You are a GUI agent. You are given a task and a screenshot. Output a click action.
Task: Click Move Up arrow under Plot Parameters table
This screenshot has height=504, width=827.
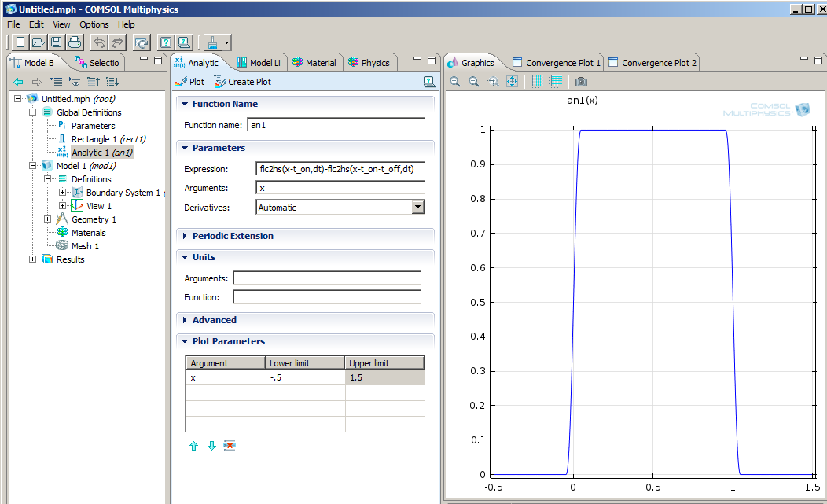(193, 446)
